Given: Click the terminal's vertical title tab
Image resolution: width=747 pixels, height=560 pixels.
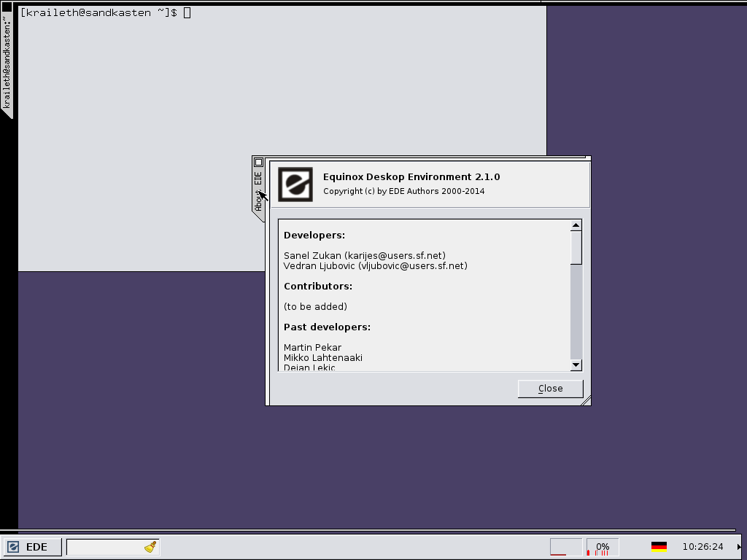Looking at the screenshot, I should point(7,66).
